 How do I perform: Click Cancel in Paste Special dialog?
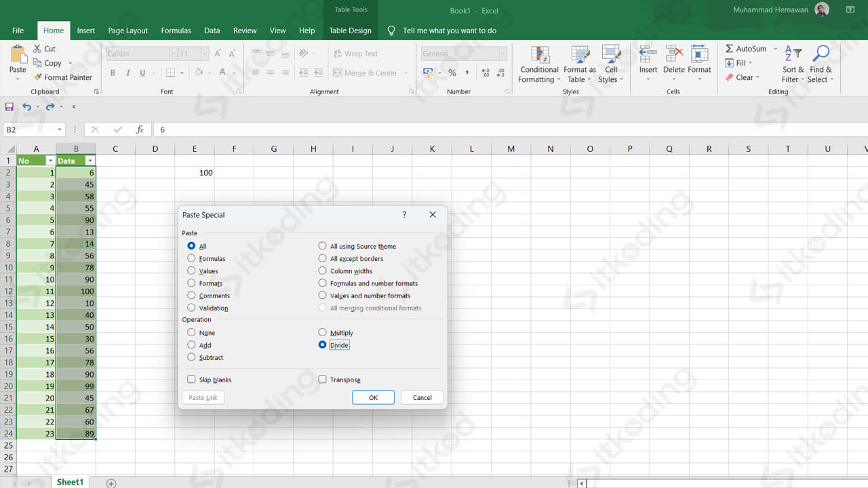coord(422,397)
